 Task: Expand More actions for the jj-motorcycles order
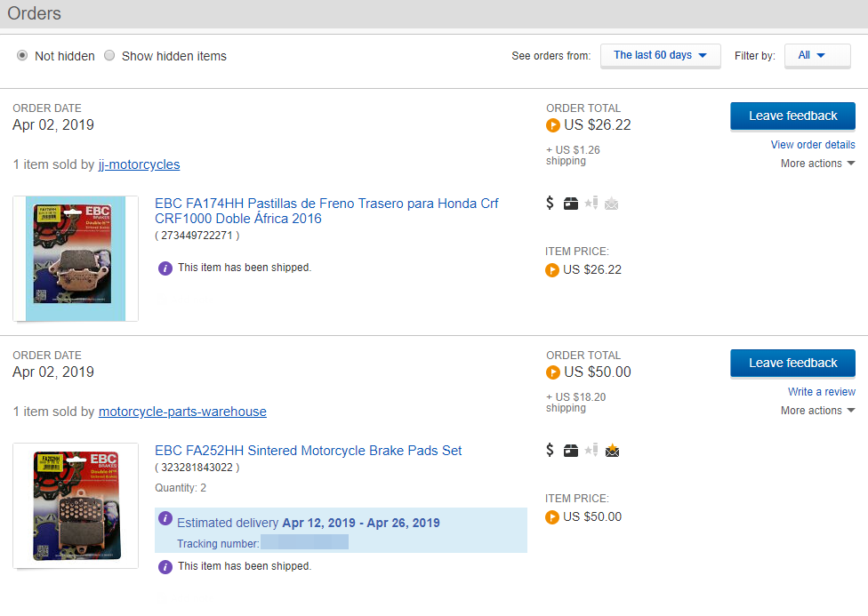817,164
